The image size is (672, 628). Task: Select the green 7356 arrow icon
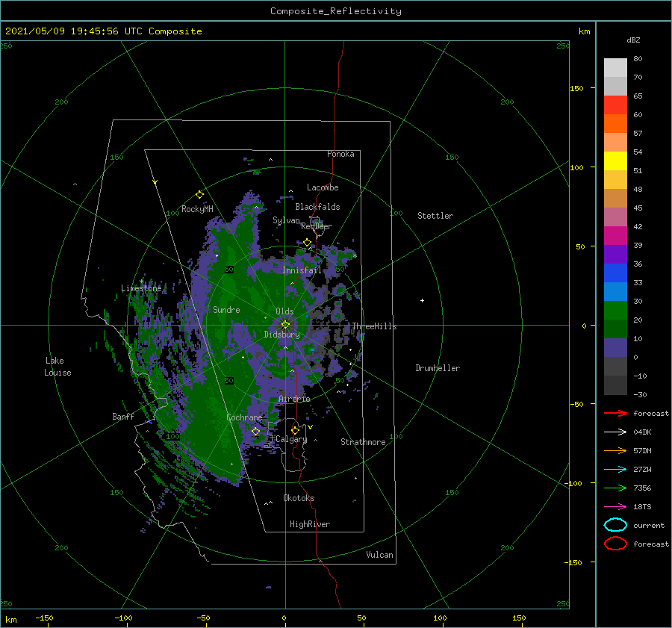tap(615, 488)
